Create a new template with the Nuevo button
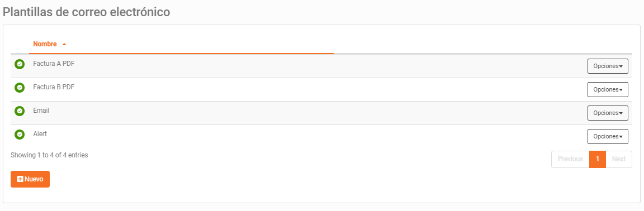 pyautogui.click(x=30, y=179)
